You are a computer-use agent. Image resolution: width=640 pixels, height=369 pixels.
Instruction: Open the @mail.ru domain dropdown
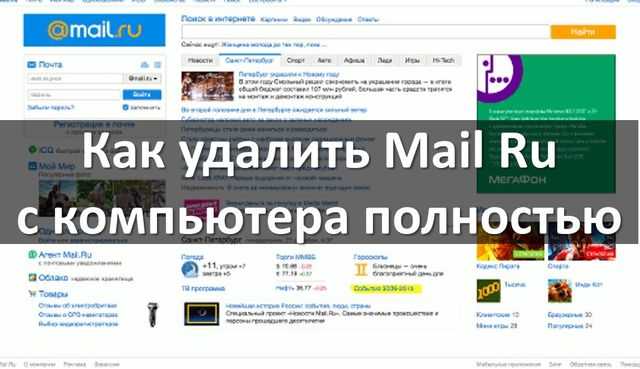143,78
